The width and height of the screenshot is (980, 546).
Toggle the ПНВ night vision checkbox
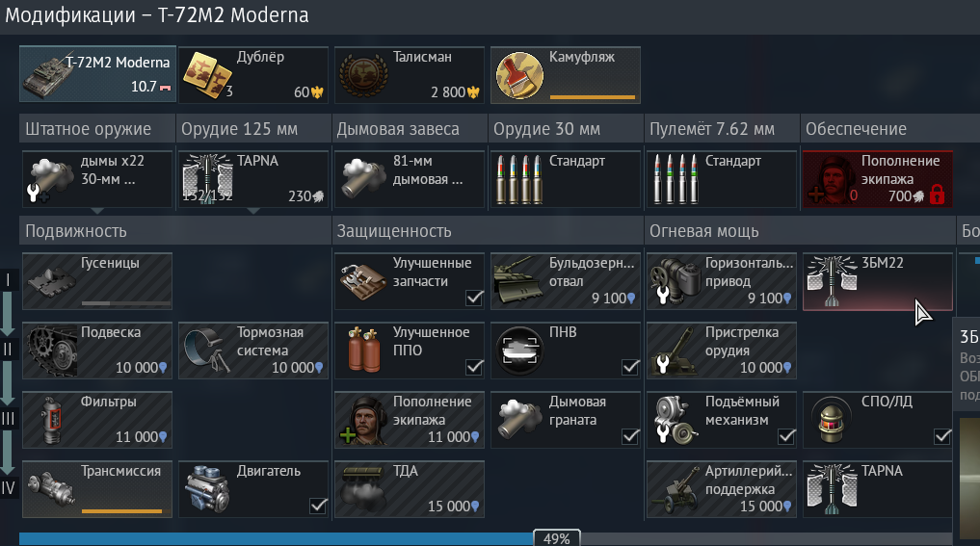[630, 367]
